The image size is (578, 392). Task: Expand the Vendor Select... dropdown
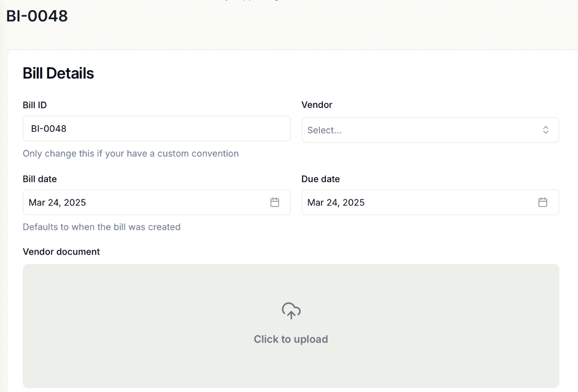(x=429, y=130)
